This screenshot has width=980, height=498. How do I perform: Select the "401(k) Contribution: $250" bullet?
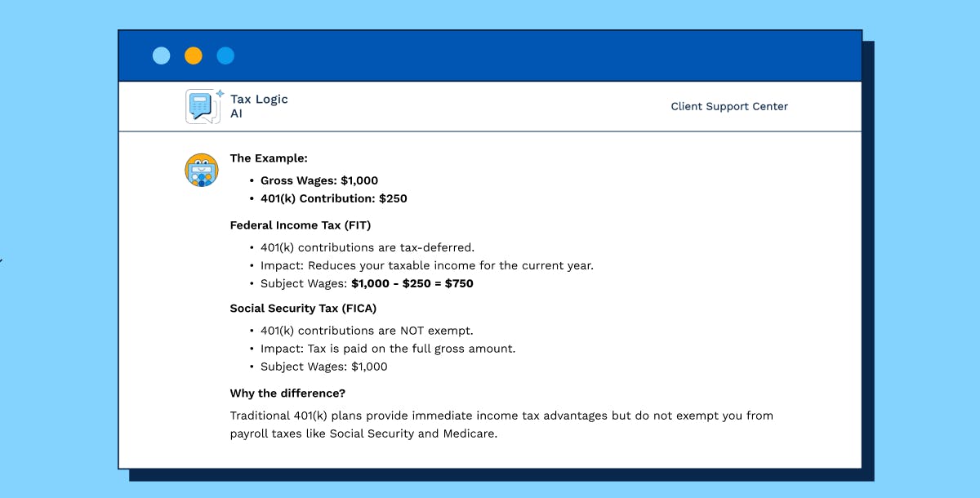(x=333, y=198)
